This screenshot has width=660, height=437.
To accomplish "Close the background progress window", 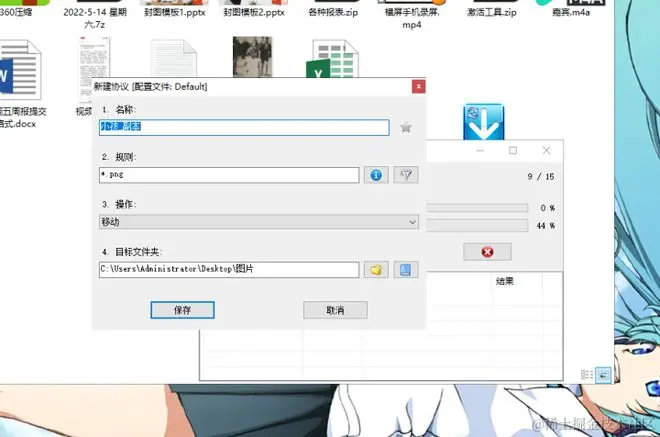I will click(x=546, y=150).
